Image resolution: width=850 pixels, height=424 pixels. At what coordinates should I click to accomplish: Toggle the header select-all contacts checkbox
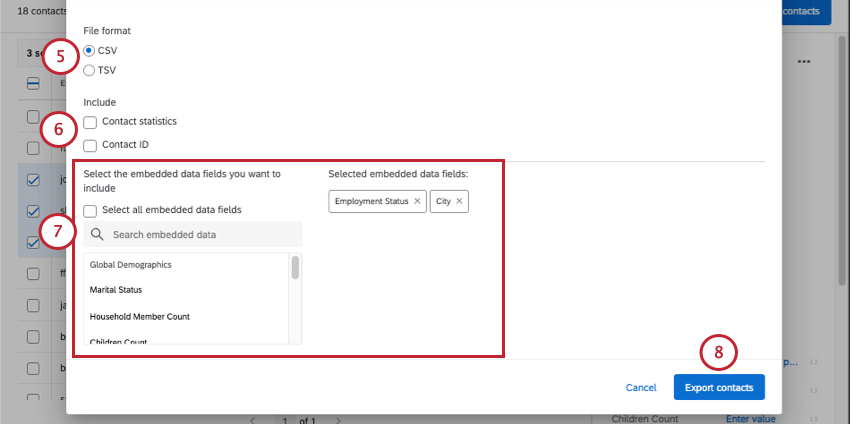[x=33, y=83]
